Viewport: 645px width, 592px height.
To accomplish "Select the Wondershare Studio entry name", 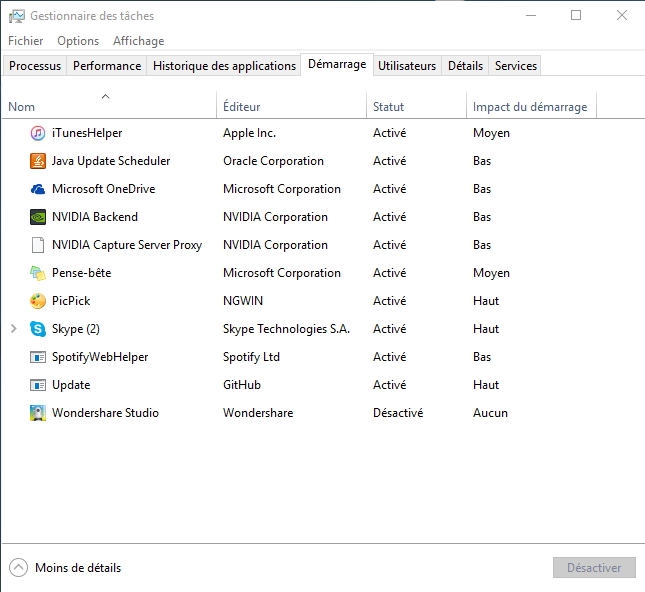I will (x=105, y=413).
